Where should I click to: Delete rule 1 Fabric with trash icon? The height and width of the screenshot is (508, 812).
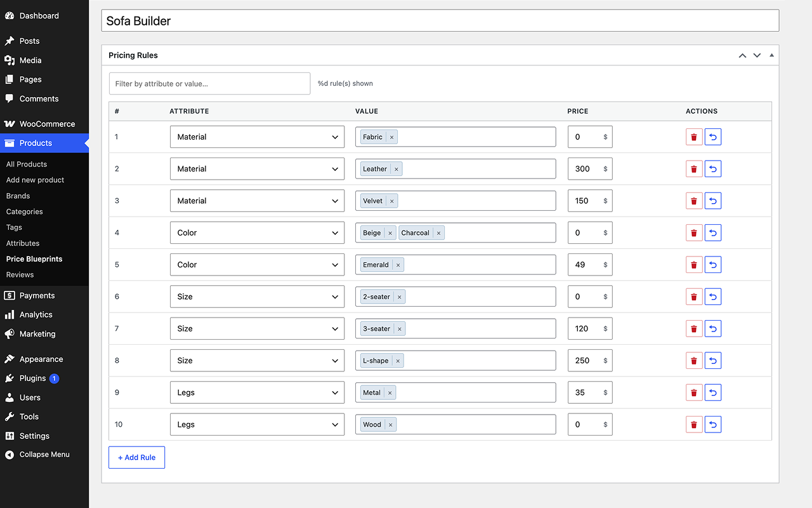click(x=694, y=137)
